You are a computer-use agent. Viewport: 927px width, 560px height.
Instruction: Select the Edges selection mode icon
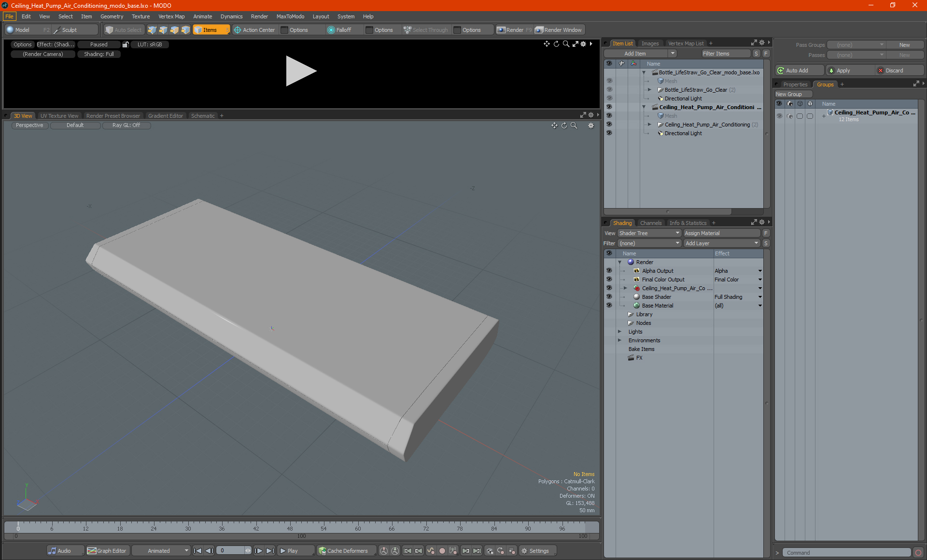click(x=163, y=30)
